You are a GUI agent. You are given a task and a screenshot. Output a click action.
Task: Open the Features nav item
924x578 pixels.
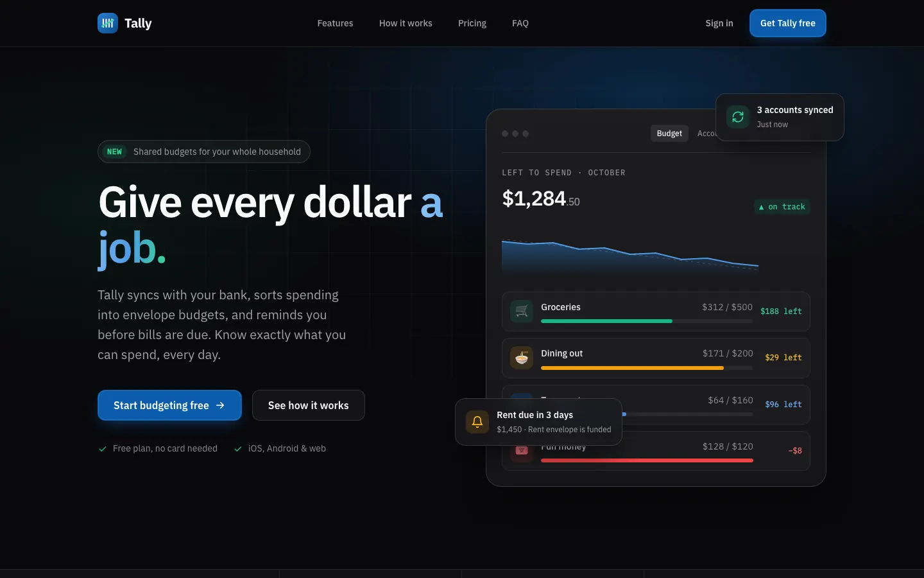pyautogui.click(x=335, y=23)
